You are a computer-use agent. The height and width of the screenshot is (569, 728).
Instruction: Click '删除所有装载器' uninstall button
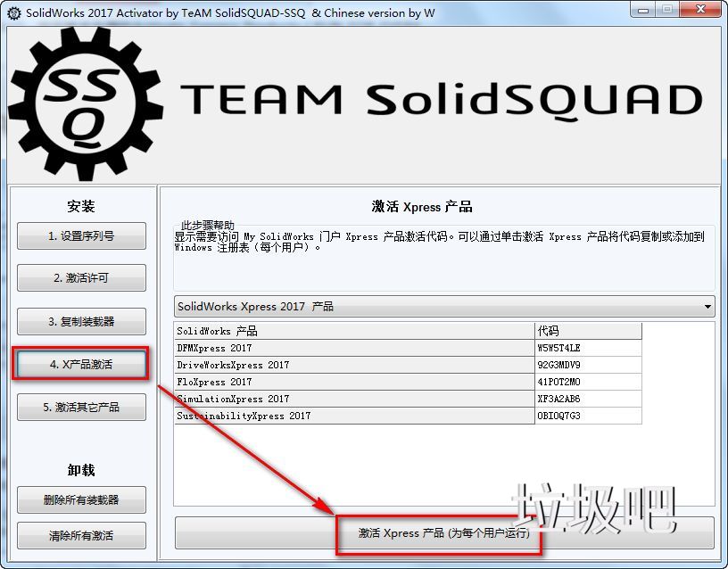point(81,499)
